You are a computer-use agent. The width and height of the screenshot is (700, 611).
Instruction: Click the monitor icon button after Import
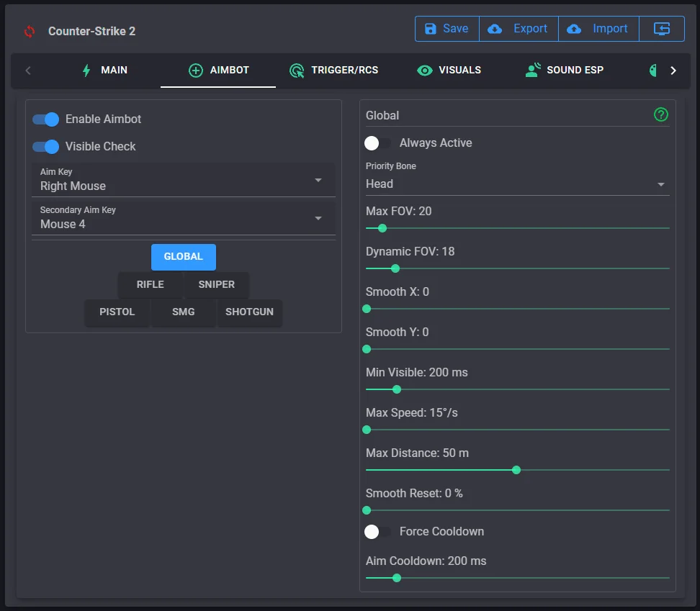[x=662, y=29]
